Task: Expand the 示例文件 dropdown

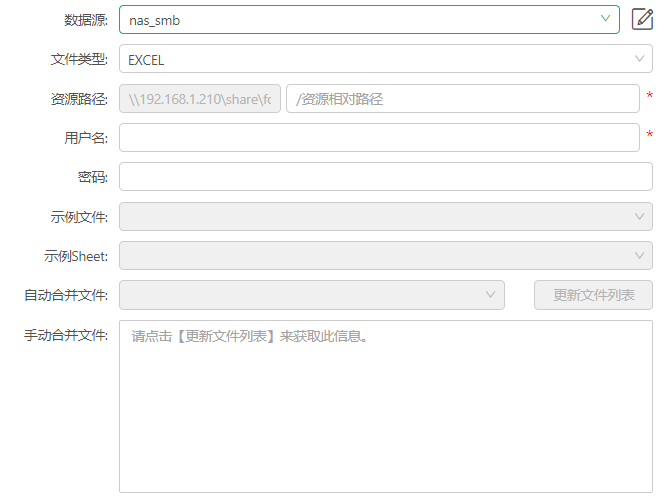Action: click(x=386, y=217)
